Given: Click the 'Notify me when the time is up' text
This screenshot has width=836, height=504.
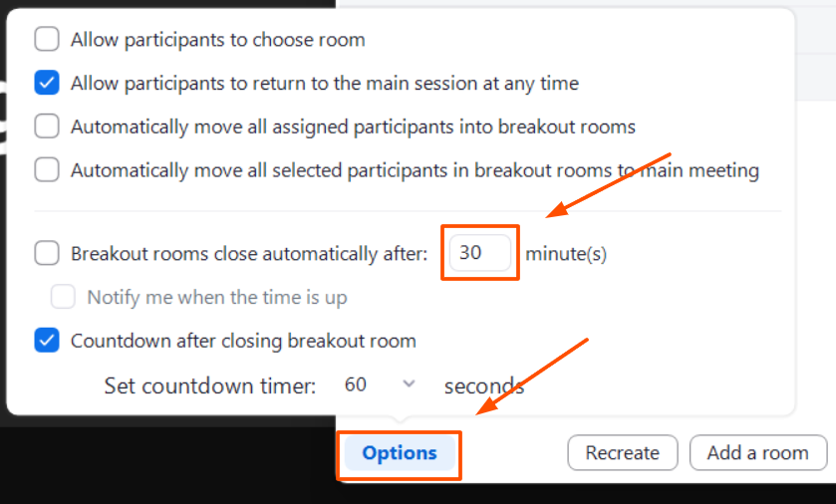Looking at the screenshot, I should tap(217, 297).
